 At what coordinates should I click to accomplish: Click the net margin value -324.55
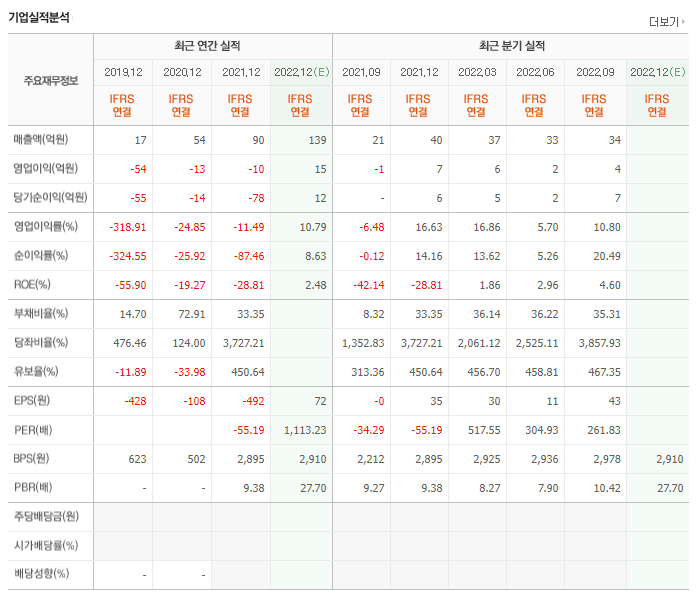click(128, 256)
